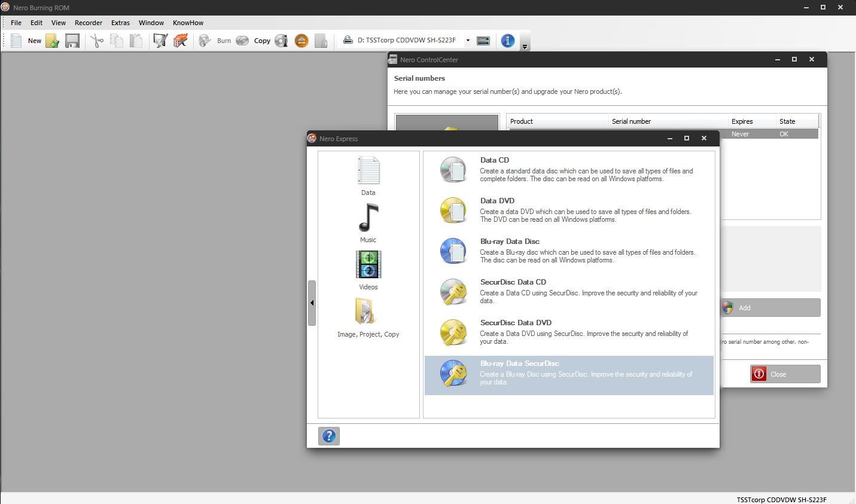The height and width of the screenshot is (504, 856).
Task: Click the Copy pages icon in toolbar
Action: pos(117,41)
